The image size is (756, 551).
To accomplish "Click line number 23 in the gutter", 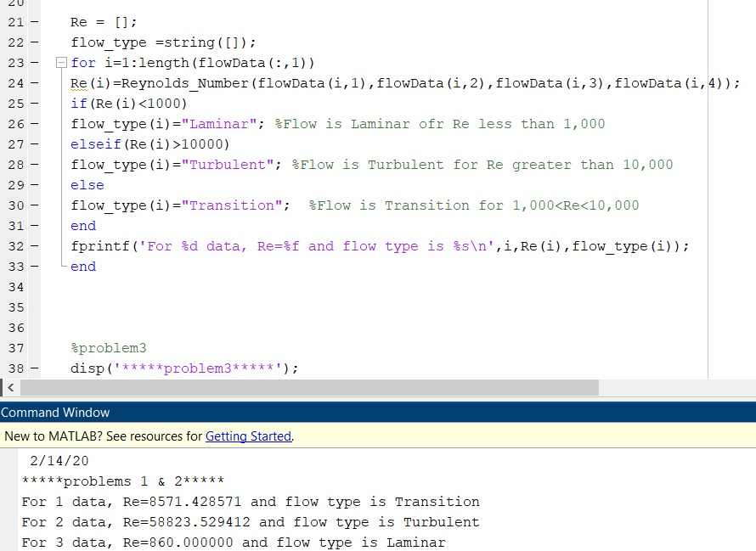I will pos(15,62).
